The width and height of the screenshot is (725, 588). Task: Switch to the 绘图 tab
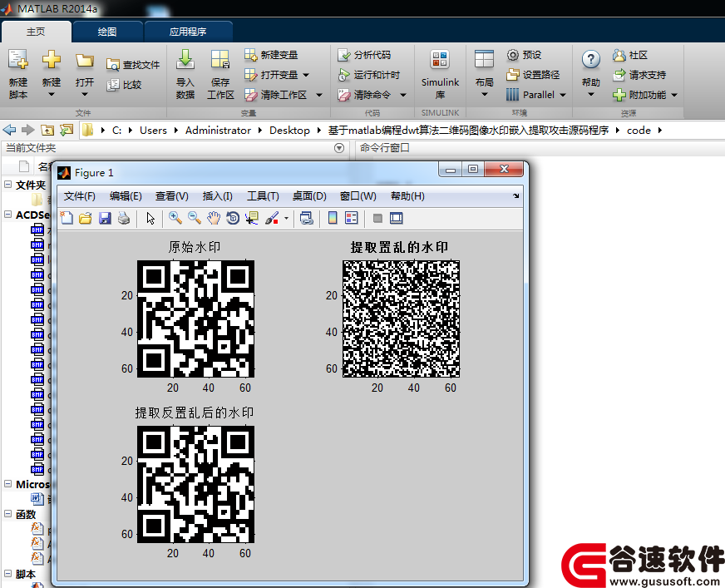tap(107, 32)
